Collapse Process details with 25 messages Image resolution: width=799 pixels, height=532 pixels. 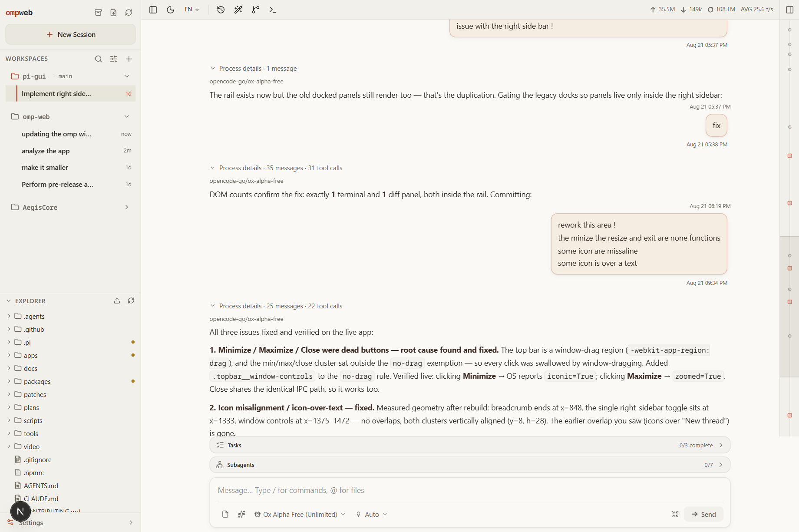(x=212, y=306)
